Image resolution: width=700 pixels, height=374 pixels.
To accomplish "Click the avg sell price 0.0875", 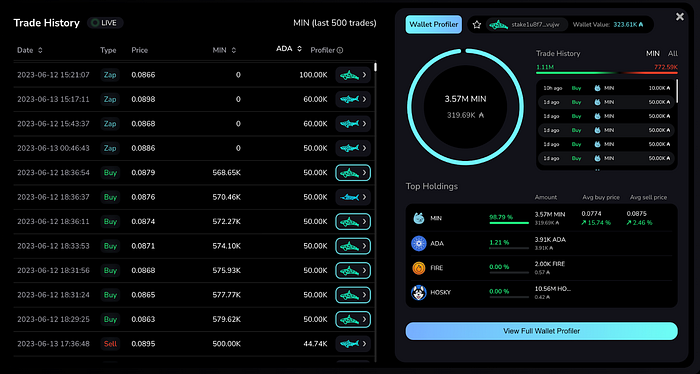I will point(636,214).
